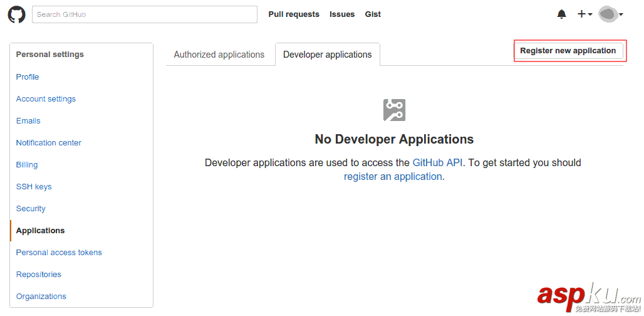The height and width of the screenshot is (316, 644).
Task: Click the No Developer Applications heading
Action: coord(394,139)
